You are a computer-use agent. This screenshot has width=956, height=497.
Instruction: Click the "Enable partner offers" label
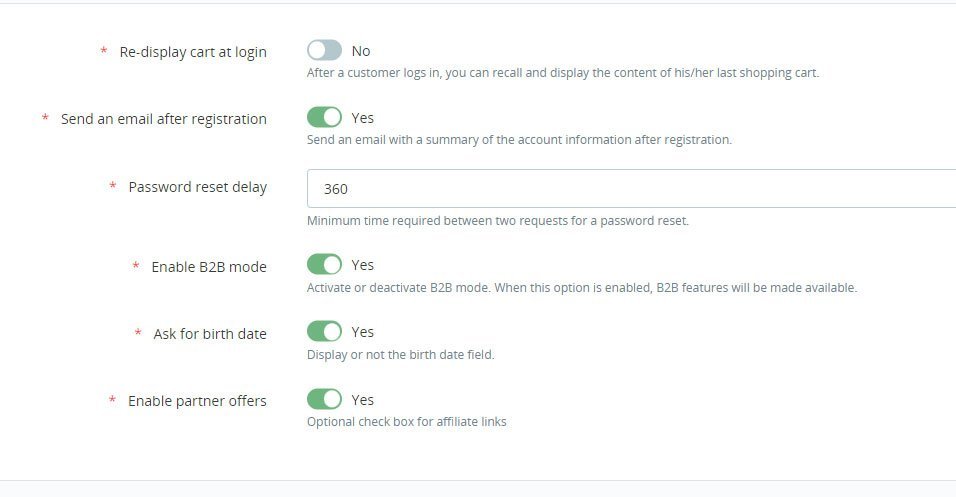[197, 401]
